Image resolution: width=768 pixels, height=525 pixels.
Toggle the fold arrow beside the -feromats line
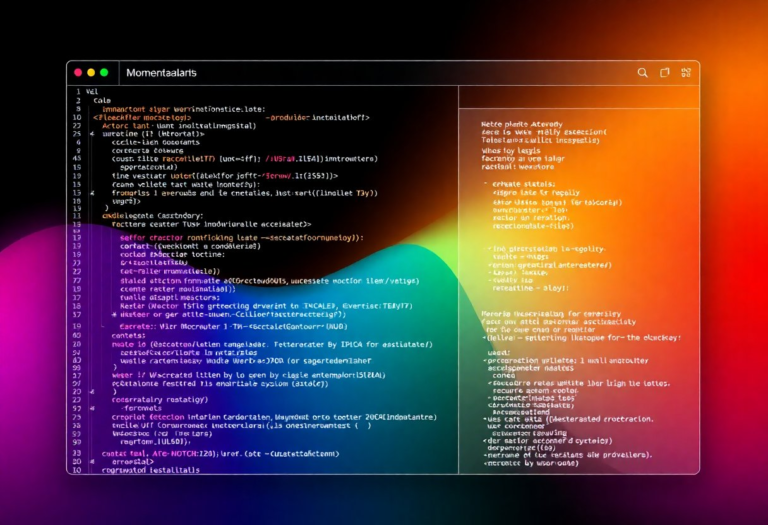(92, 408)
